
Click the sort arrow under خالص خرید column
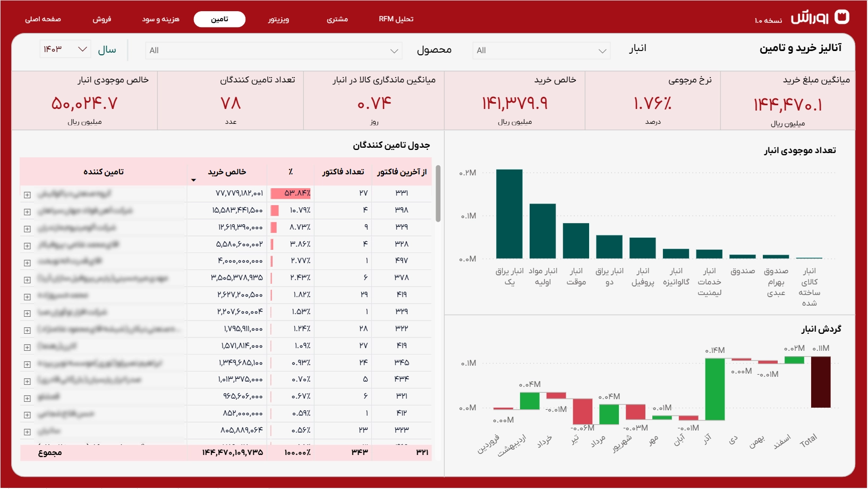click(x=193, y=180)
